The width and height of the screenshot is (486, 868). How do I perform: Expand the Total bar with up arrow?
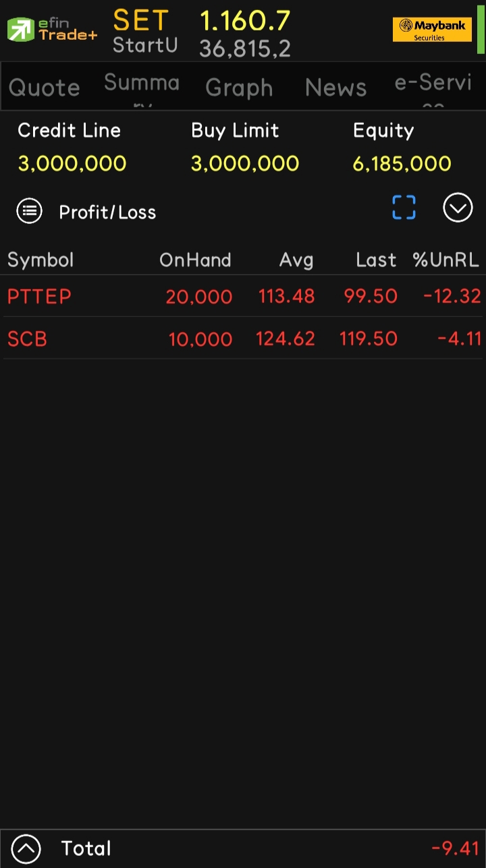point(26,848)
